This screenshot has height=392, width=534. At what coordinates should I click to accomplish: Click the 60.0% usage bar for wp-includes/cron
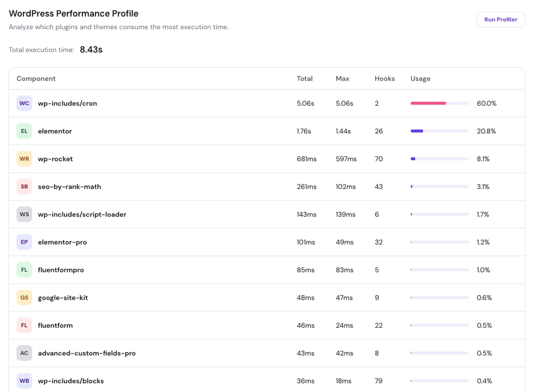click(x=439, y=103)
